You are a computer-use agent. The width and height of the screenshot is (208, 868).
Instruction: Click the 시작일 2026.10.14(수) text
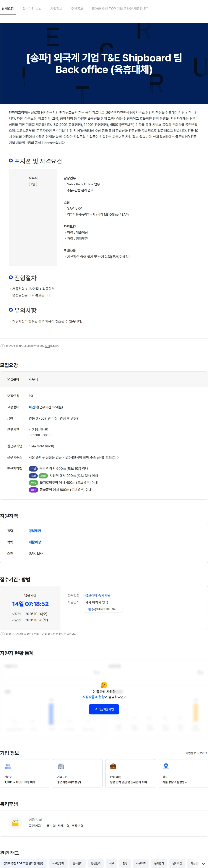pos(30,614)
